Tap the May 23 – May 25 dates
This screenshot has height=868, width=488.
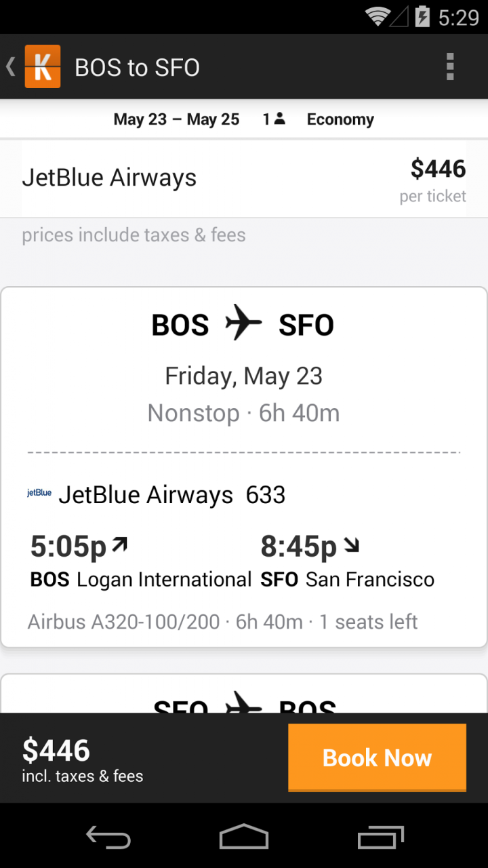coord(176,119)
